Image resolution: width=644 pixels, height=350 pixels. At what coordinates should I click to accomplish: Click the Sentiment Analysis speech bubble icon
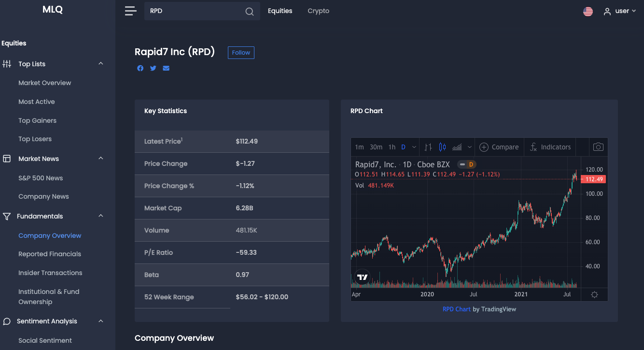pos(7,321)
